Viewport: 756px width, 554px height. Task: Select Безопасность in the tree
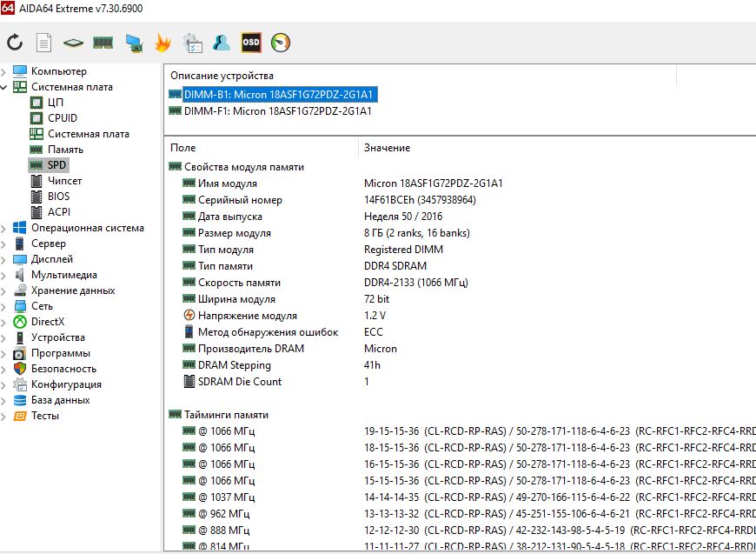pyautogui.click(x=63, y=369)
